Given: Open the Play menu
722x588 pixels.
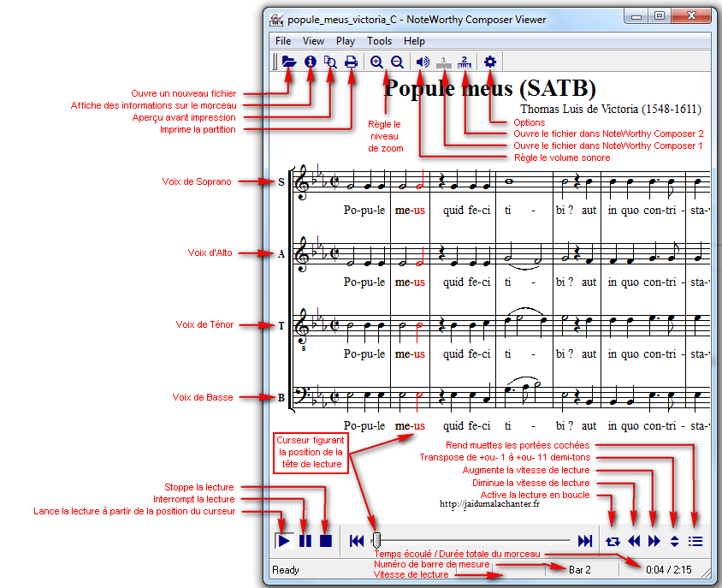Looking at the screenshot, I should coord(346,41).
